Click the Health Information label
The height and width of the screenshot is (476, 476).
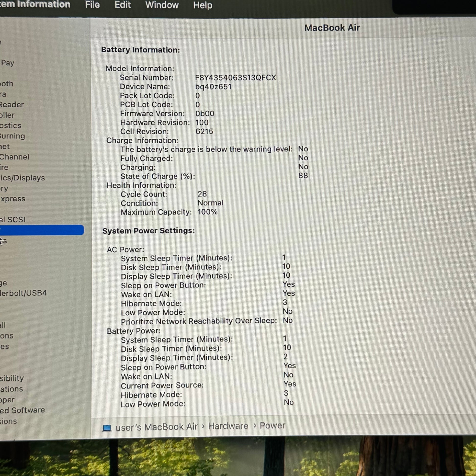pos(141,185)
